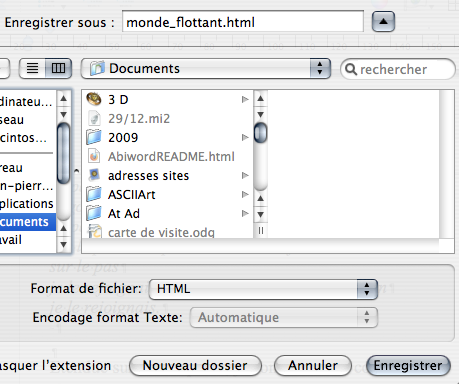This screenshot has height=384, width=459.
Task: Click the 29/12.mi2 file name
Action: coord(139,118)
